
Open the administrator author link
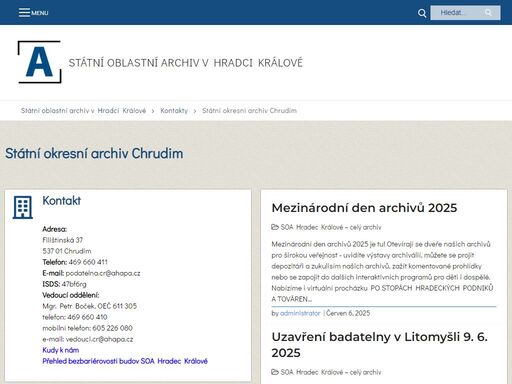300,313
